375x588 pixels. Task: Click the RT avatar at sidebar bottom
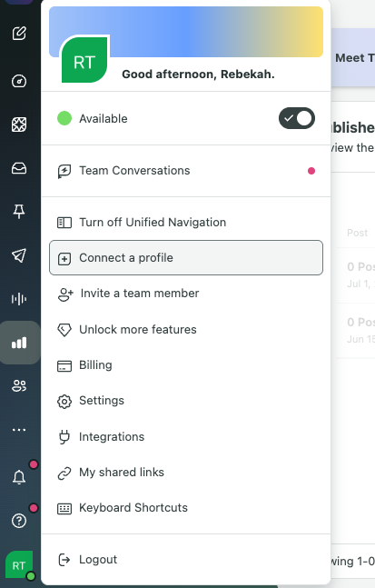(19, 565)
